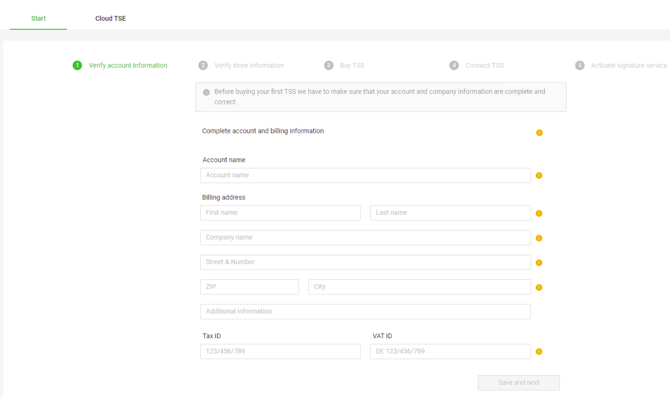Click the warning icon next to Company name field
Viewport: 670px width, 397px height.
(x=539, y=238)
